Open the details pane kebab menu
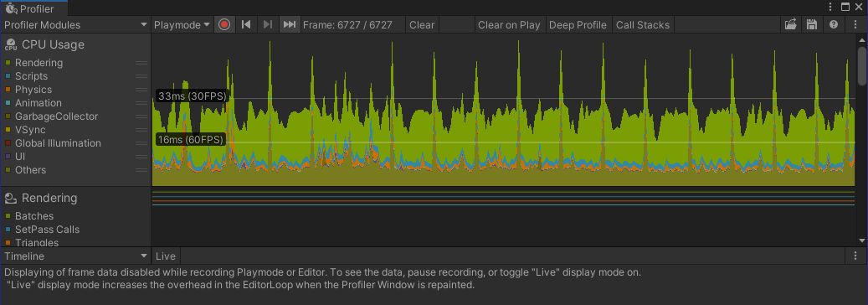 click(855, 256)
